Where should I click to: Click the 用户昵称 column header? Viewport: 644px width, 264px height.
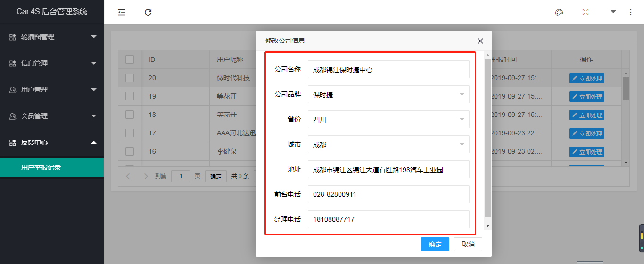(230, 59)
